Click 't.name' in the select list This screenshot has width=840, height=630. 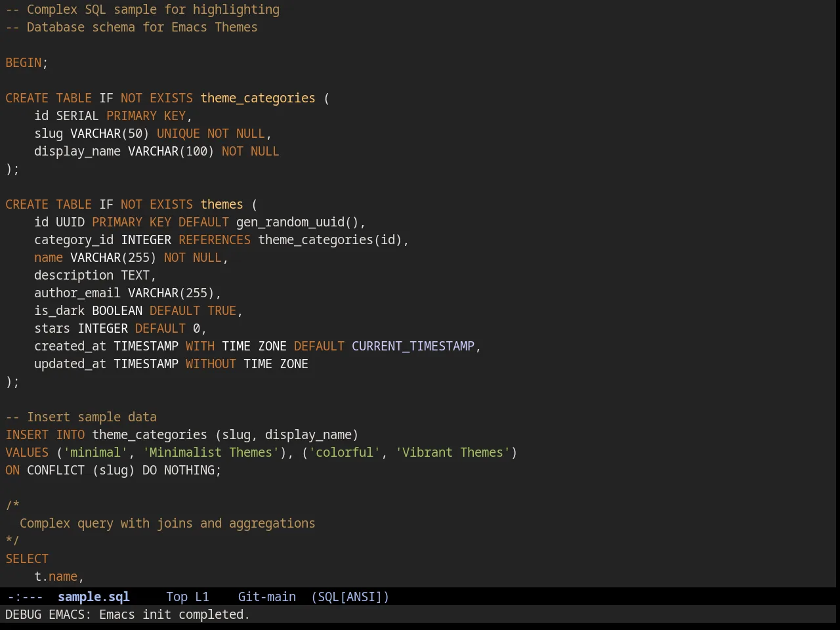[x=56, y=576]
